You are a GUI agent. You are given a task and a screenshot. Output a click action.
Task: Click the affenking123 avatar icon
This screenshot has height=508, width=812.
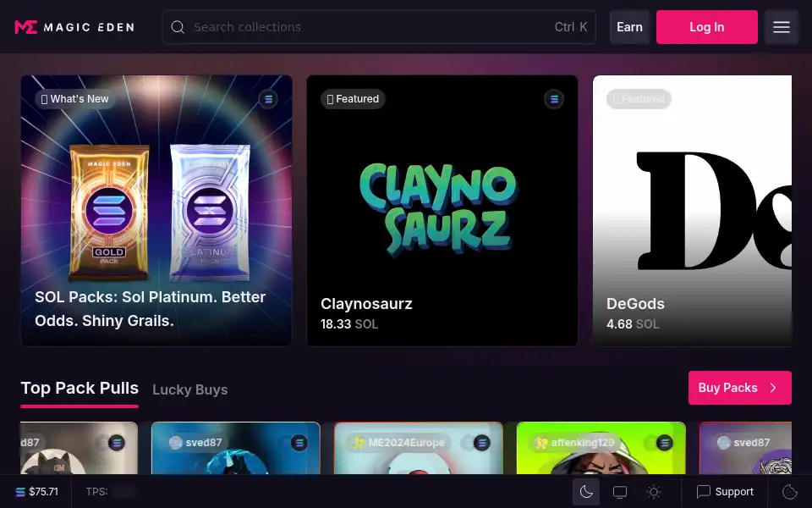tap(541, 443)
